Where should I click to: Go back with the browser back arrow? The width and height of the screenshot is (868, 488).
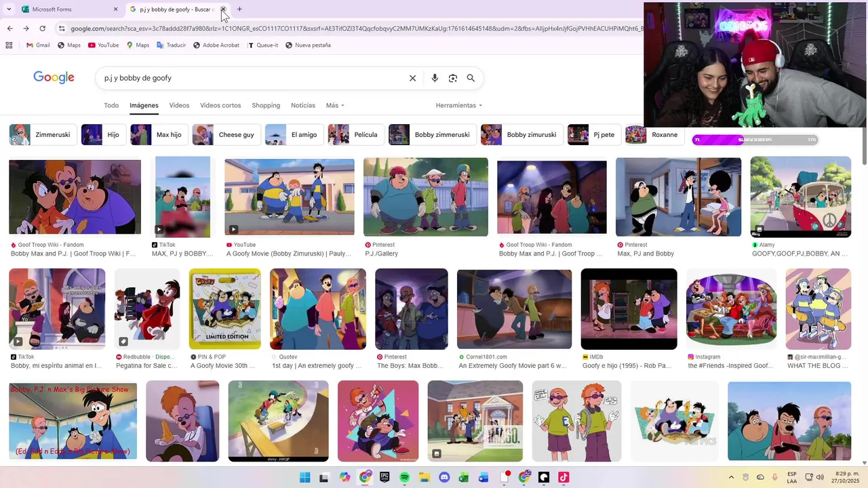(9, 28)
